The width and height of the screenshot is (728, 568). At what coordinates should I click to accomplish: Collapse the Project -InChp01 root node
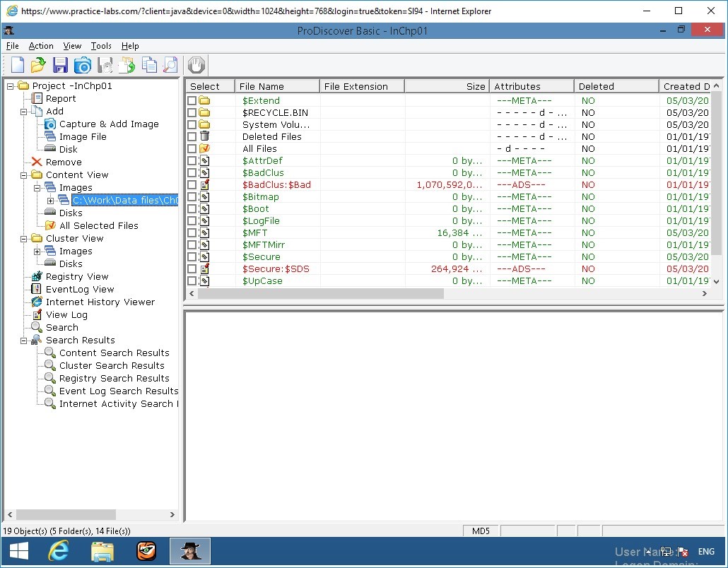[x=10, y=86]
